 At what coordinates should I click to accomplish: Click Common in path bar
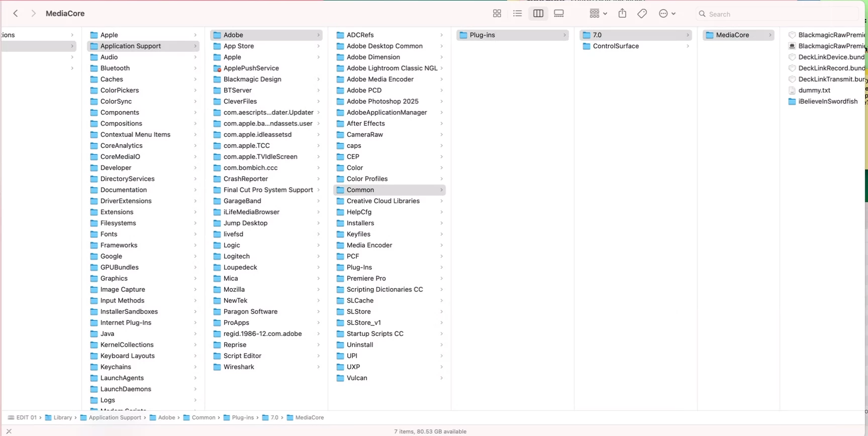[x=200, y=417]
